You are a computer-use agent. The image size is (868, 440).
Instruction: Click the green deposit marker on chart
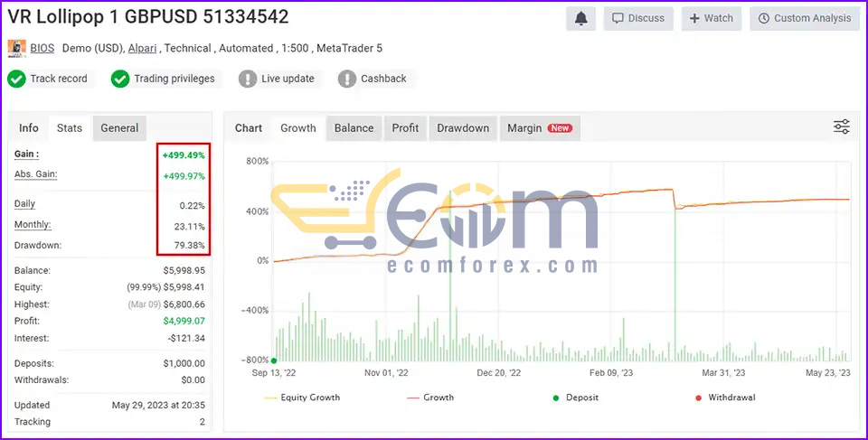(x=273, y=360)
